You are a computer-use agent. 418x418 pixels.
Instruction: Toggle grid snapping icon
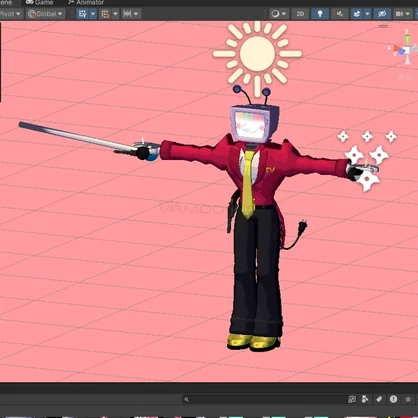105,14
